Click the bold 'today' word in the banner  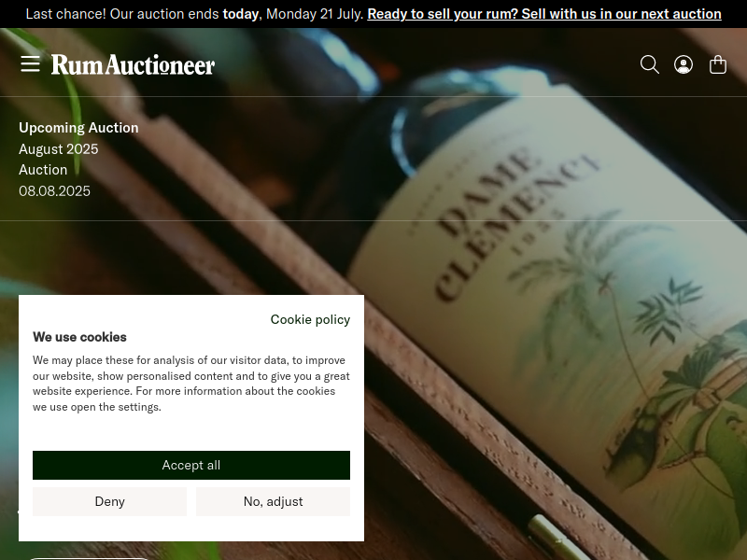241,14
